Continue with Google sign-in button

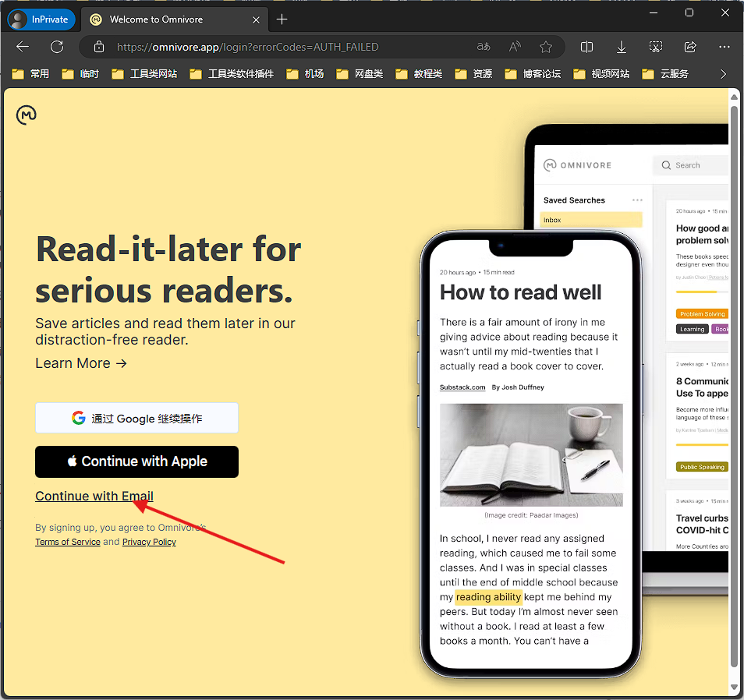(136, 418)
